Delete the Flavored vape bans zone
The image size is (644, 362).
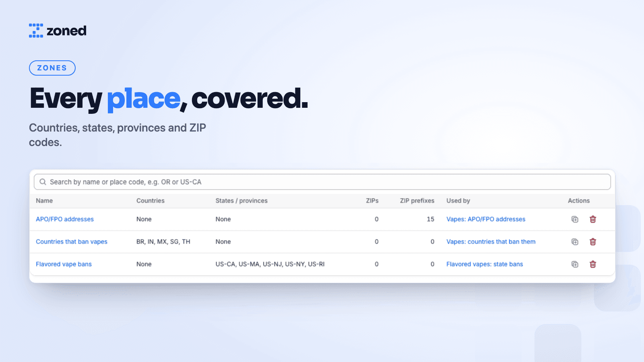[593, 264]
